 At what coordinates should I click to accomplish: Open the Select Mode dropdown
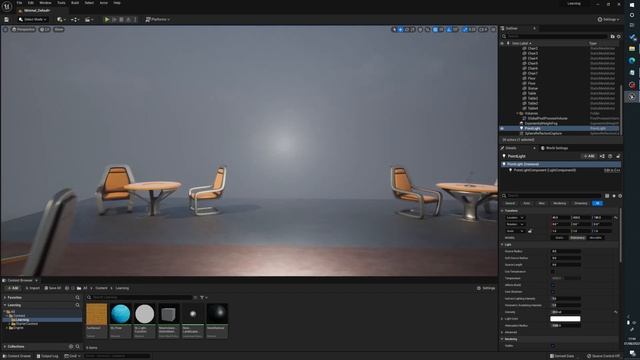(x=33, y=19)
